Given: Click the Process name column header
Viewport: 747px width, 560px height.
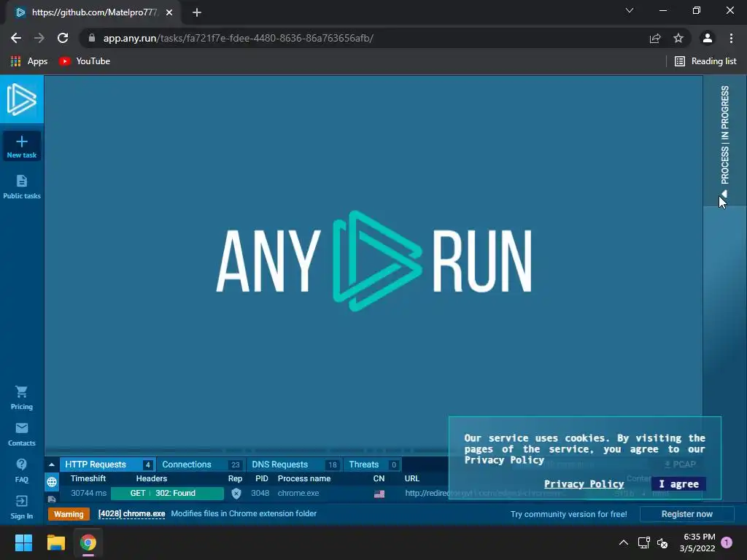Looking at the screenshot, I should point(304,478).
